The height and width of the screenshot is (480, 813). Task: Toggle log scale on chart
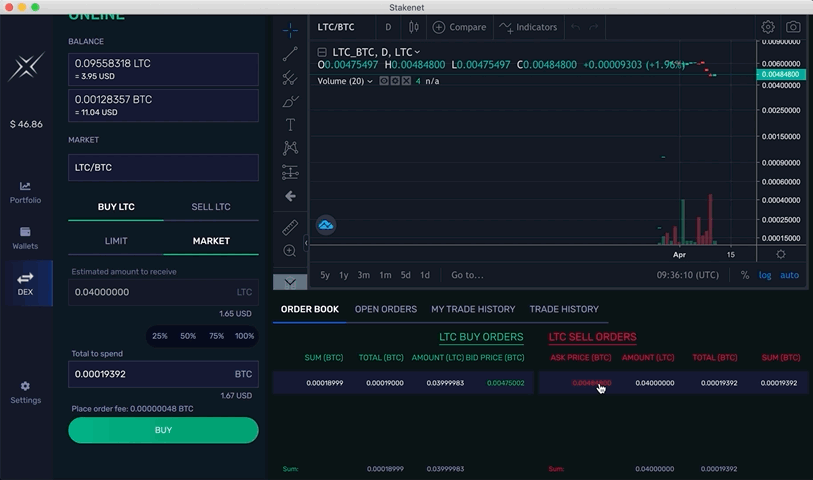click(x=765, y=275)
